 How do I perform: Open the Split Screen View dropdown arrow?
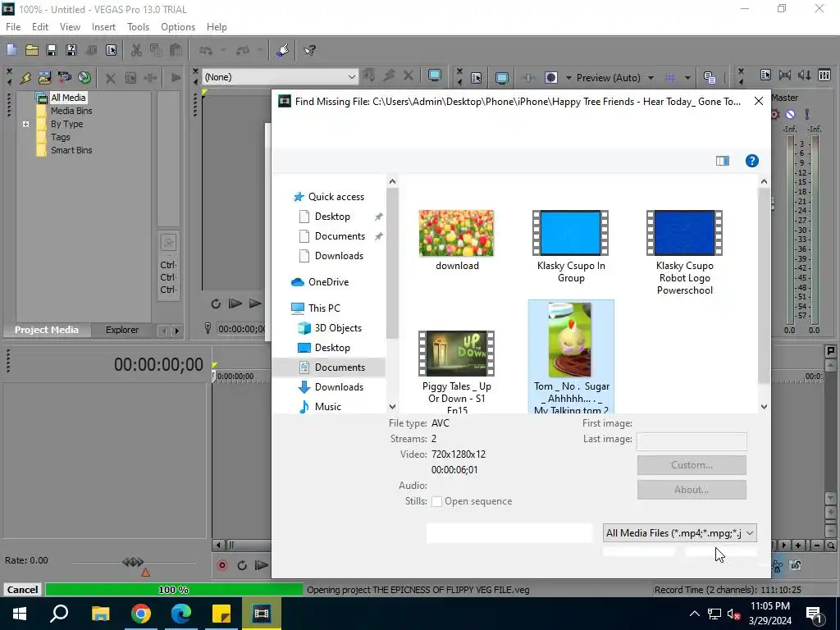pyautogui.click(x=568, y=78)
